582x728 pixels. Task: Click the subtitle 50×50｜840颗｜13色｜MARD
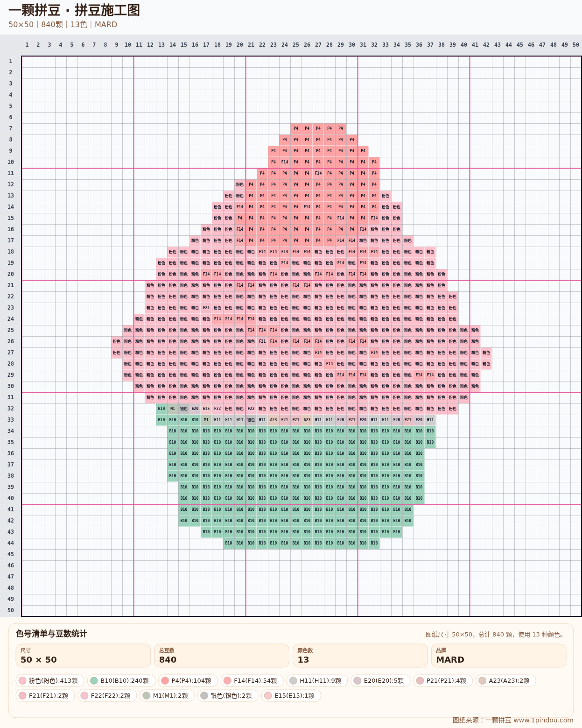(63, 24)
